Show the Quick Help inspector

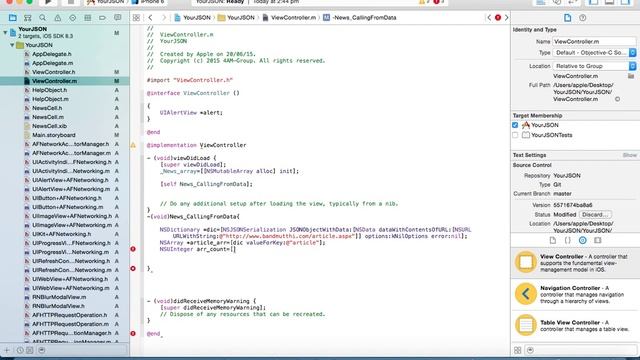tap(582, 18)
